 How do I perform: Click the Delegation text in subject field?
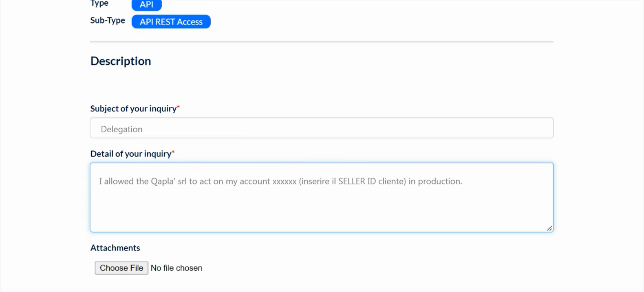121,129
